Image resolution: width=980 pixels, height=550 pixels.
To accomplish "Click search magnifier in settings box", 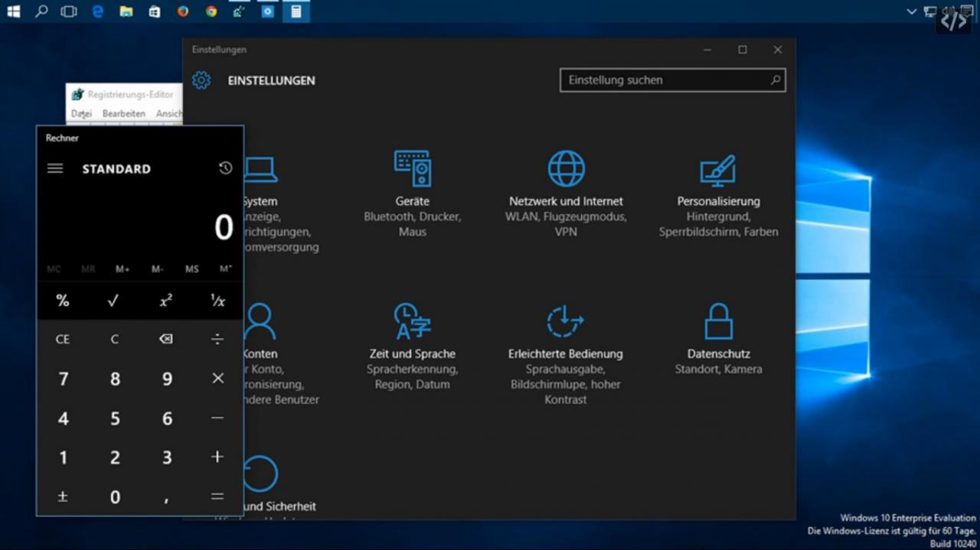I will click(775, 80).
